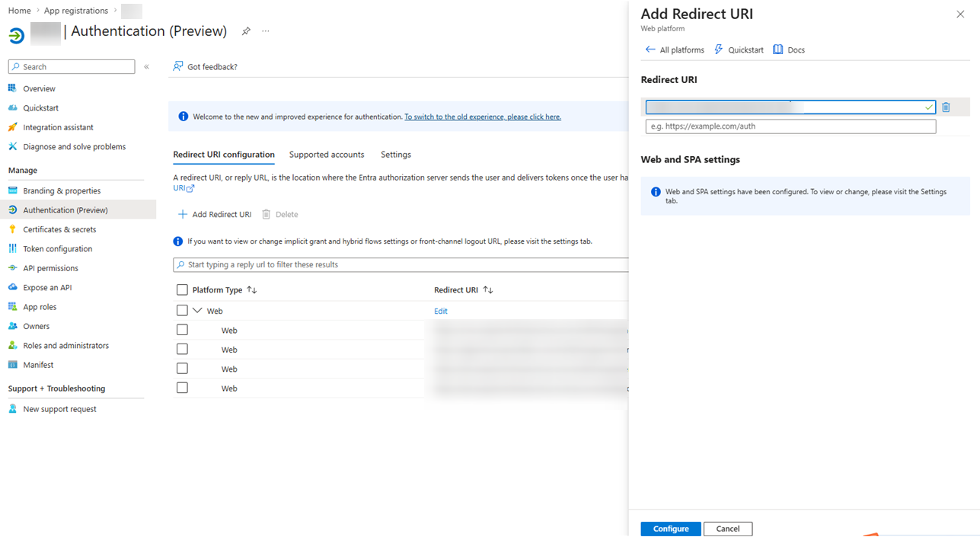This screenshot has height=537, width=980.
Task: Open Docs in the panel header
Action: (x=789, y=50)
